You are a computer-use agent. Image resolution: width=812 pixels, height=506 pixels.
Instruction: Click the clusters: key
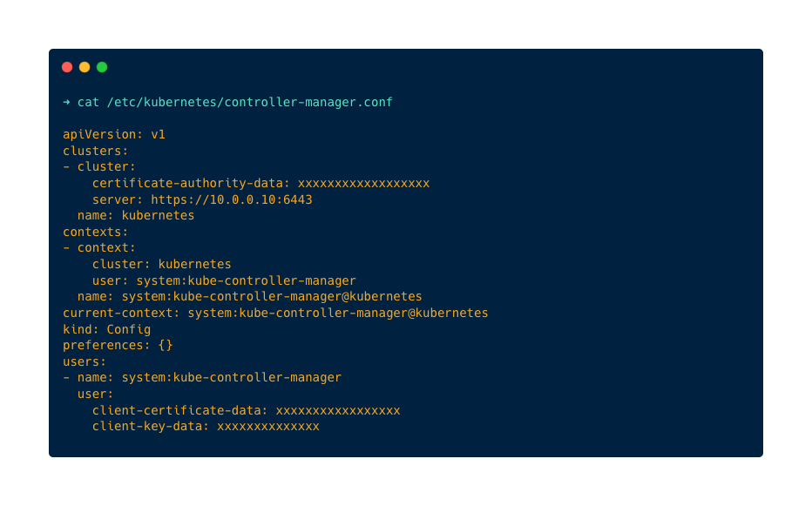[96, 151]
